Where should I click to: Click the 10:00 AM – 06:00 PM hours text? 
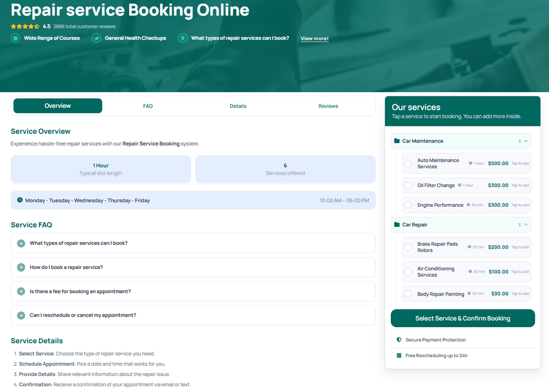(x=344, y=200)
